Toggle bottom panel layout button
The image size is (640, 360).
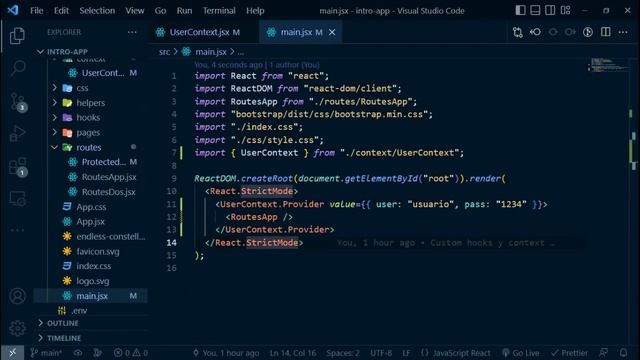pos(535,10)
